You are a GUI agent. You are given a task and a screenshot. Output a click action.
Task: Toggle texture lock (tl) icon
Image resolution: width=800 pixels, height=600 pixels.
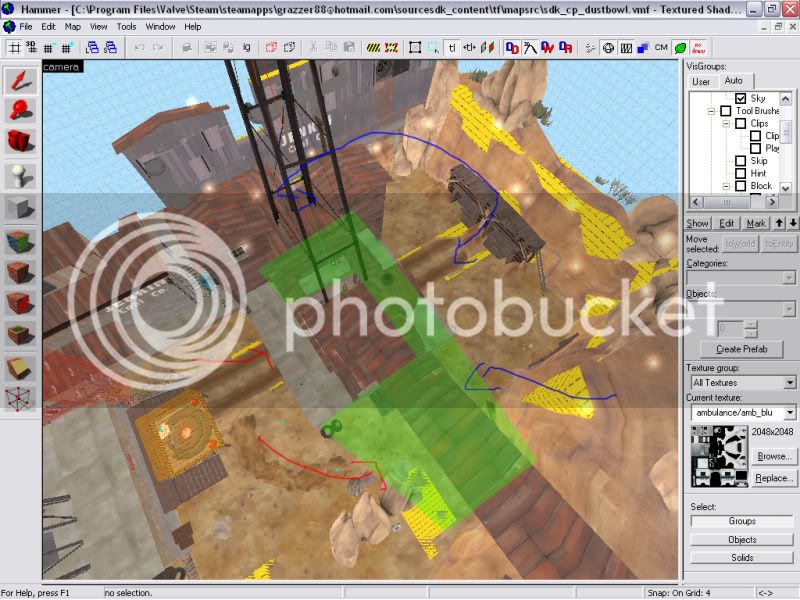click(452, 48)
